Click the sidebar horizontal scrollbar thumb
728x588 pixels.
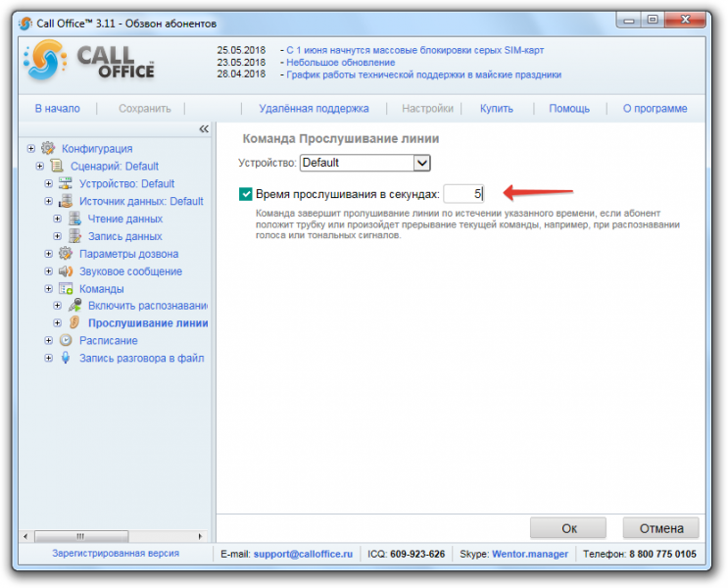click(x=81, y=536)
